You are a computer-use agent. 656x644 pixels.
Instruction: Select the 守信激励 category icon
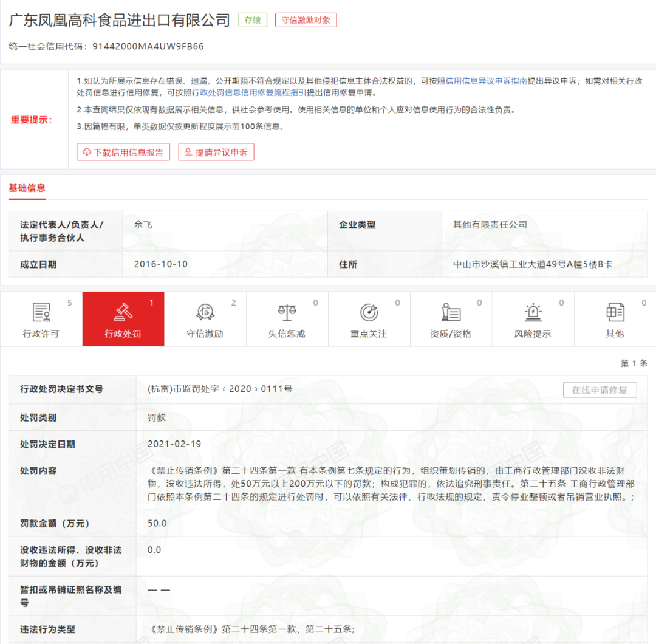[205, 312]
